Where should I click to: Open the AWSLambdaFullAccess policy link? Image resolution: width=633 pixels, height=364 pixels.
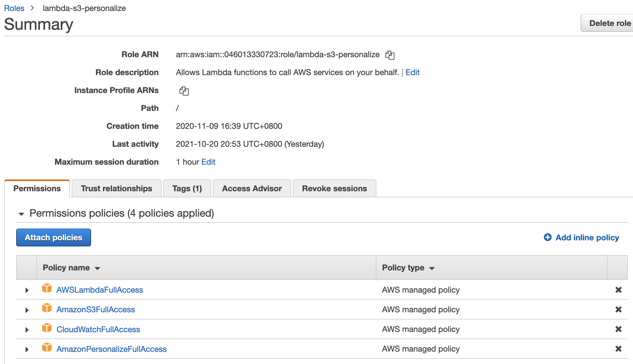[100, 290]
